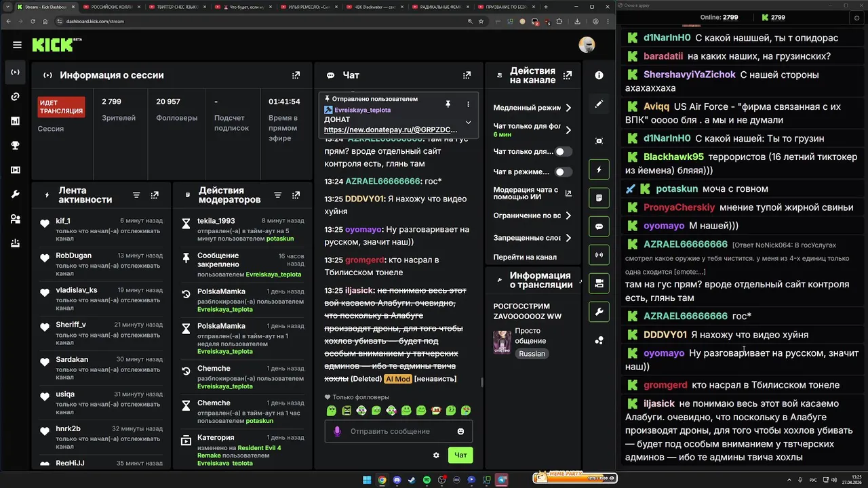Viewport: 868px width, 488px height.
Task: Open the Community people sidebar icon
Action: pyautogui.click(x=15, y=219)
